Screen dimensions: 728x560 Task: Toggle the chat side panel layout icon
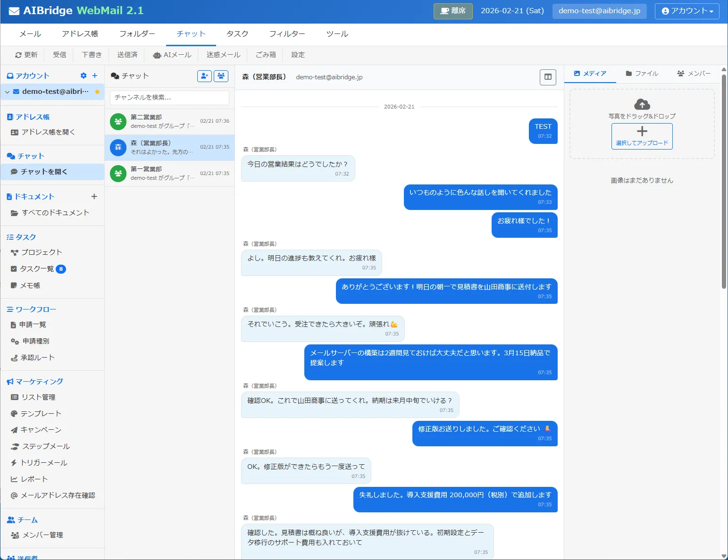click(x=548, y=77)
